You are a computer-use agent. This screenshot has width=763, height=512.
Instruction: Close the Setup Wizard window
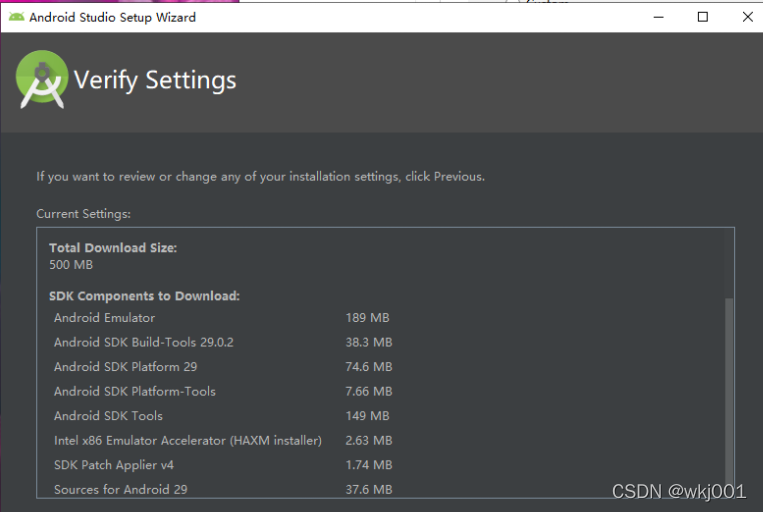pos(747,17)
